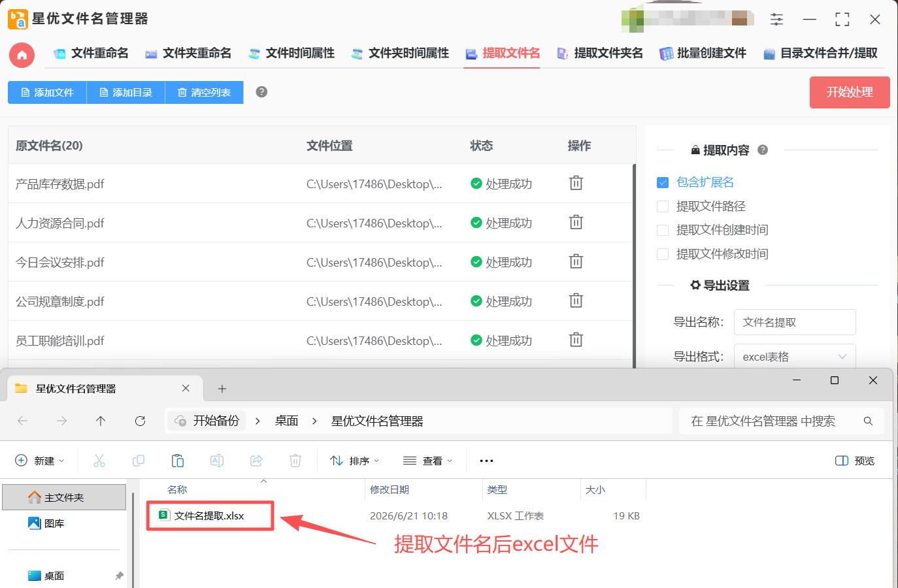This screenshot has height=588, width=898.
Task: Enable the 提取文件创建时间 checkbox
Action: (x=663, y=230)
